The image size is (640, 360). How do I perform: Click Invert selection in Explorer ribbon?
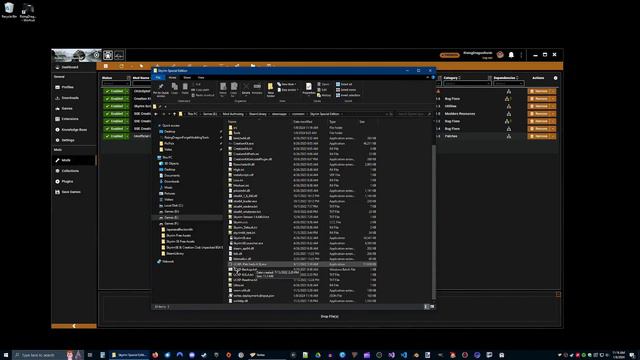[x=348, y=95]
